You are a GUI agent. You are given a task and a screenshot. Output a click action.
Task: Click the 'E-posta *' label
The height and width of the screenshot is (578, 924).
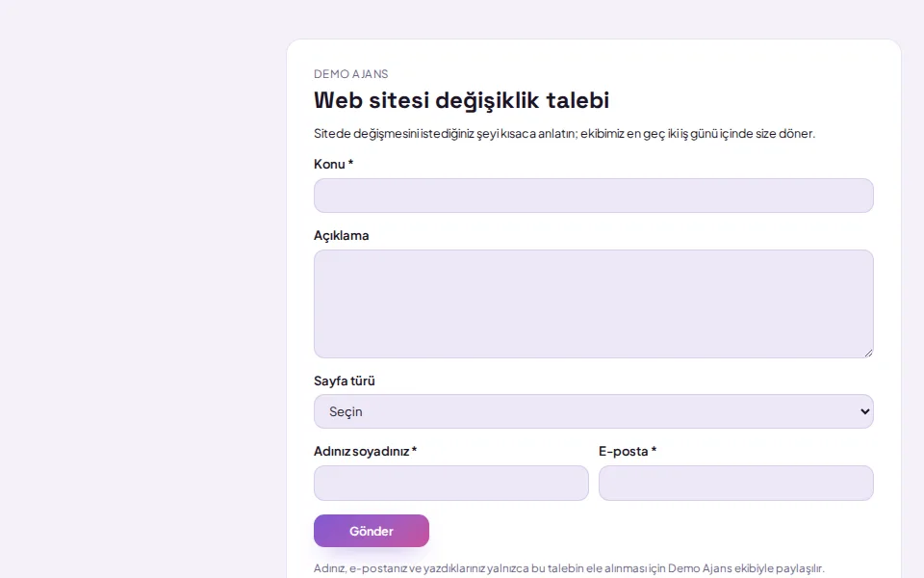628,451
